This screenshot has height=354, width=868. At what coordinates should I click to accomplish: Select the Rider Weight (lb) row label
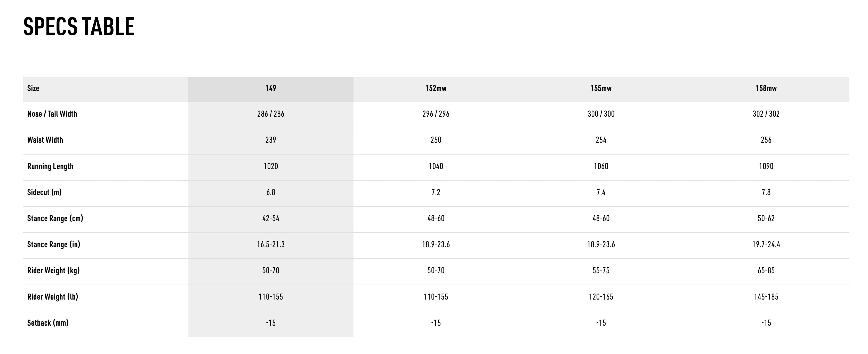[x=53, y=297]
